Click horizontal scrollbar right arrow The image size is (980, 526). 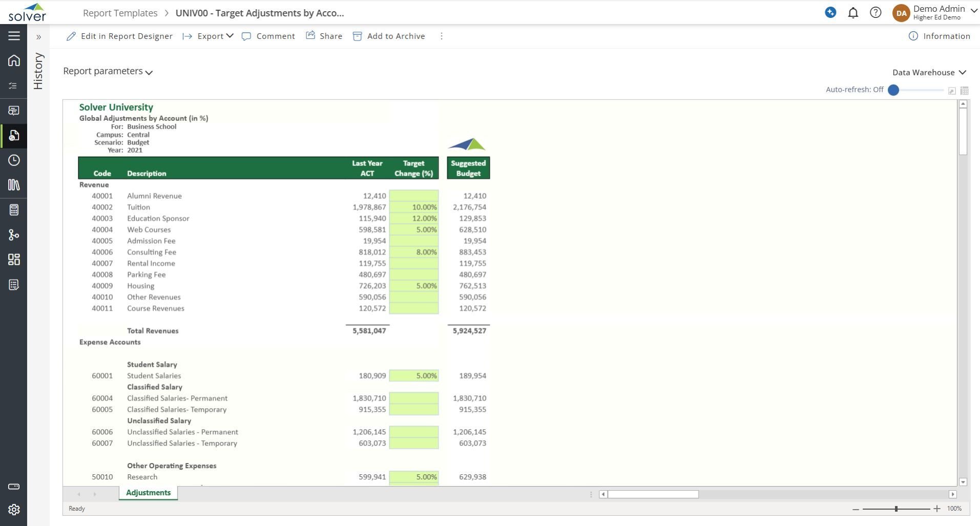(953, 494)
